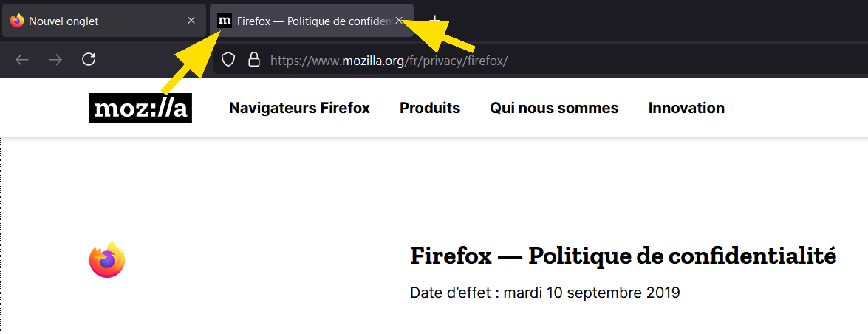Image resolution: width=868 pixels, height=334 pixels.
Task: Reload the current page
Action: [x=89, y=59]
